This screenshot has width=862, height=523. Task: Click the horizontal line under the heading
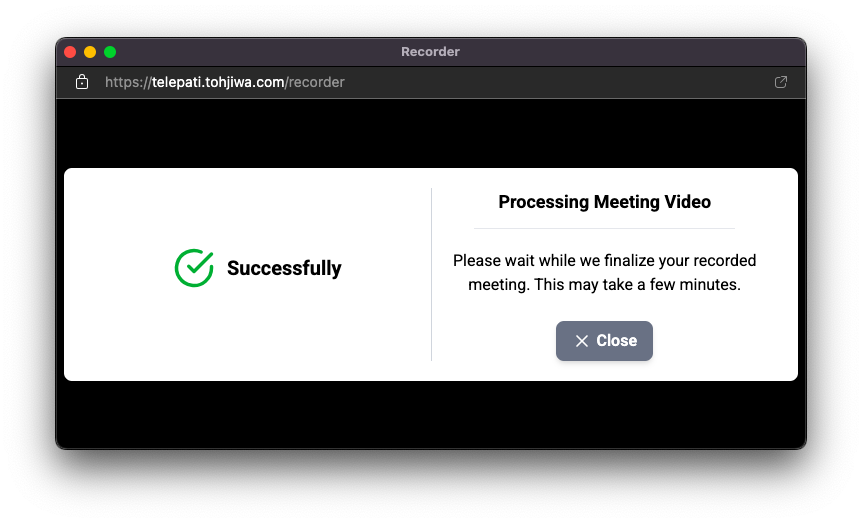coord(604,228)
